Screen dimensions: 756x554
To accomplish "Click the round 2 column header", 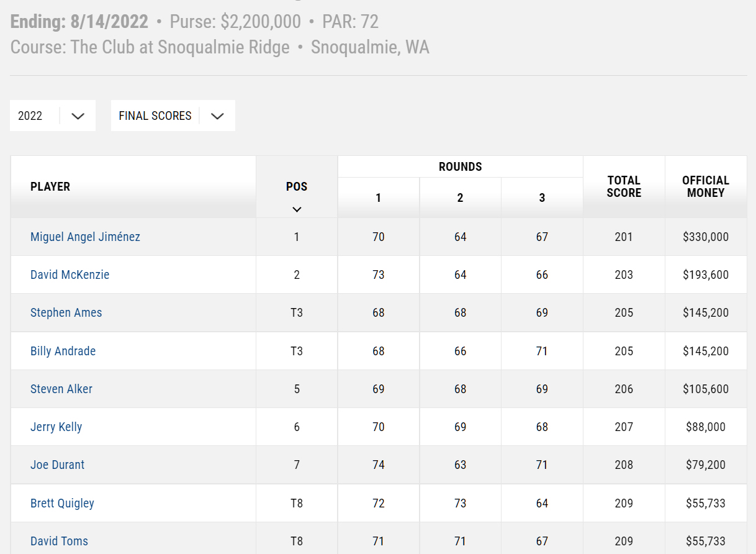I will (x=460, y=198).
